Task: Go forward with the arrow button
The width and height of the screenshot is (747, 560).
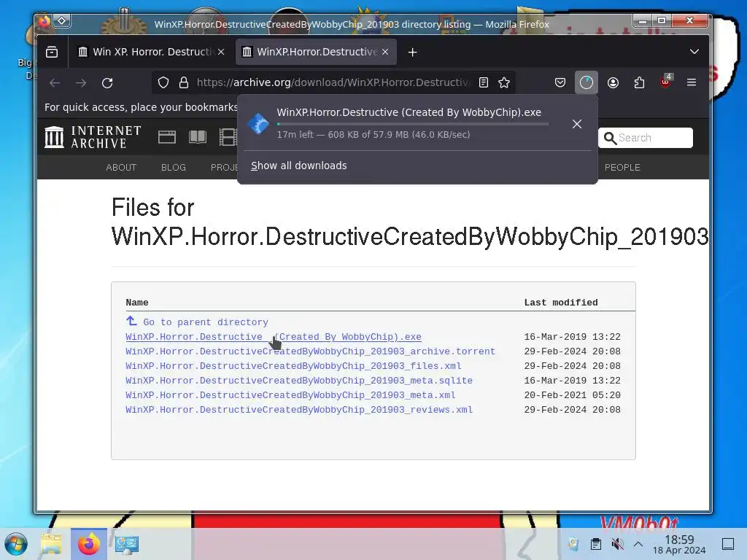Action: (81, 83)
